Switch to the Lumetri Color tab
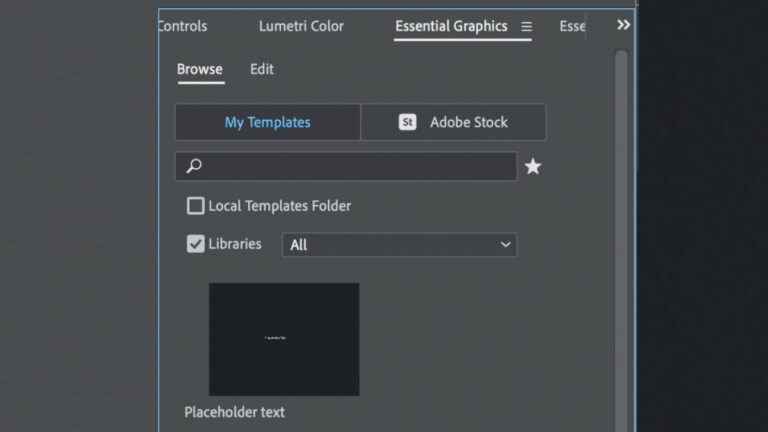 point(301,26)
